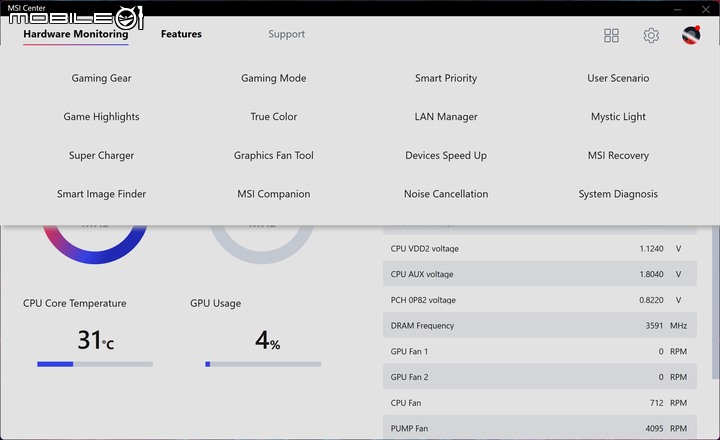
Task: Select CPU AUX voltage row
Action: (x=540, y=274)
